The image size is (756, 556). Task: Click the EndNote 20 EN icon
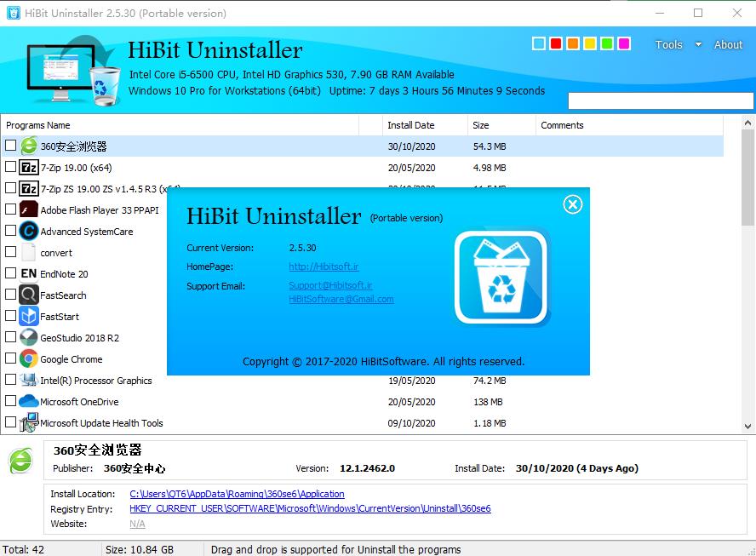28,273
